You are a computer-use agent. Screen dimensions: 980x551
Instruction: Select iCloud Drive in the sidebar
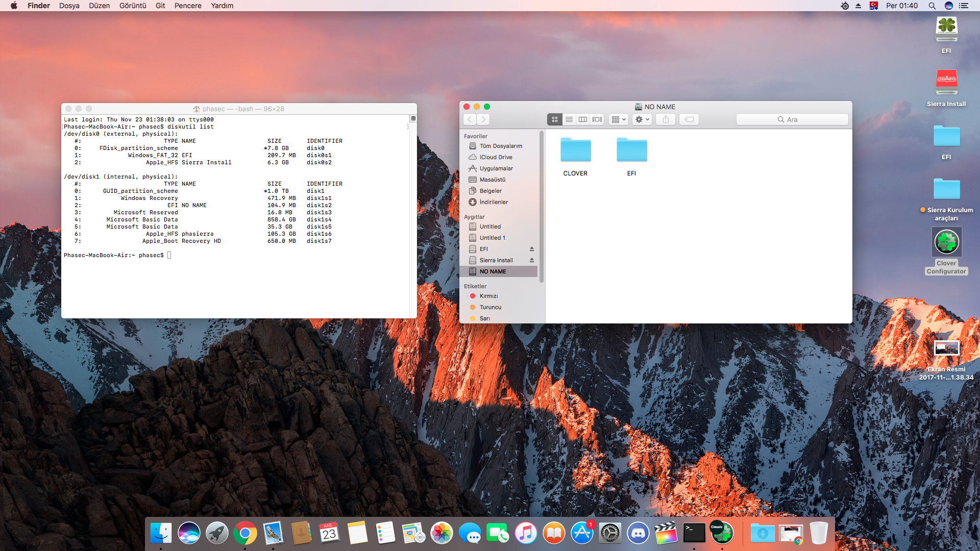coord(495,157)
